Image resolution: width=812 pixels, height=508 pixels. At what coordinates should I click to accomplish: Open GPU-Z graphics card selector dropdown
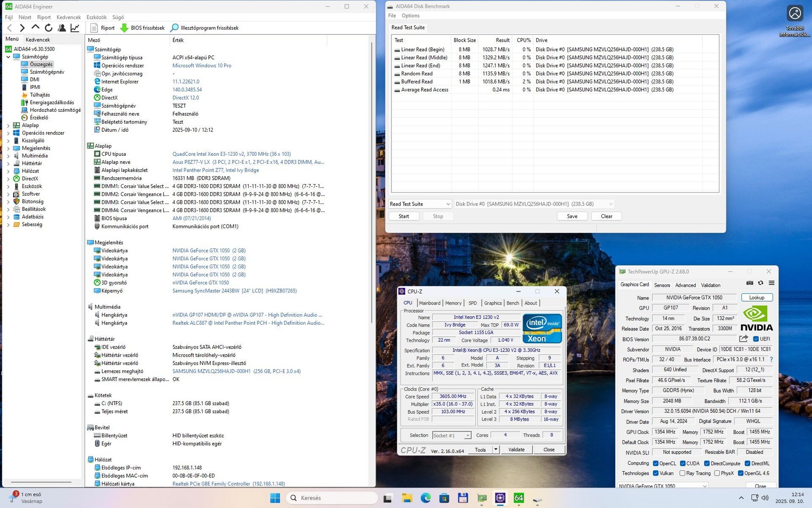[x=663, y=486]
